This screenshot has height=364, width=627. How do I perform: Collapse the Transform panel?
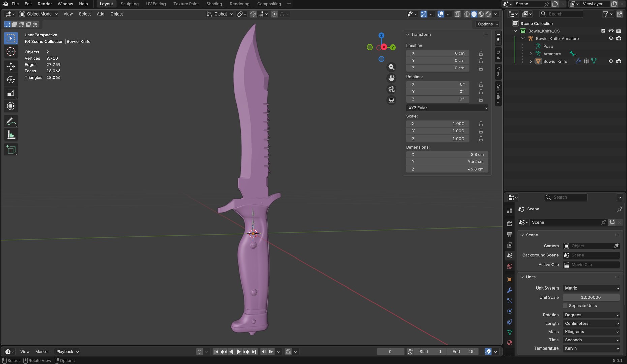tap(408, 35)
